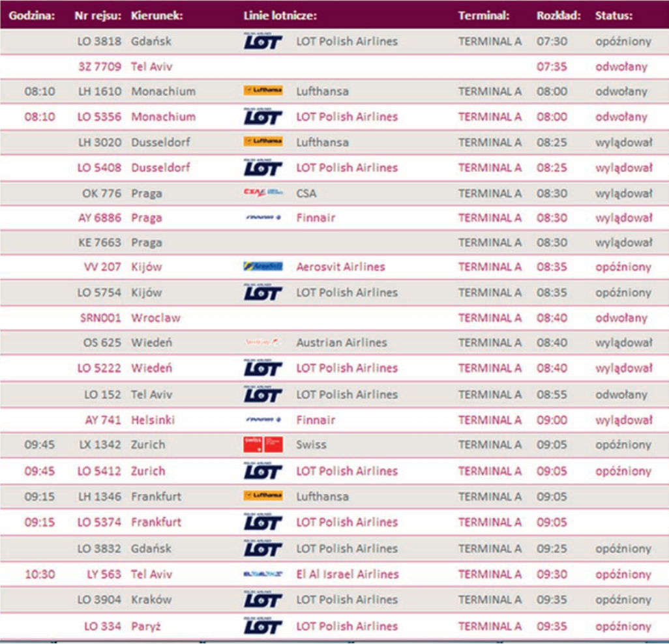Click the El Al logo for flight LY 563

[x=263, y=574]
